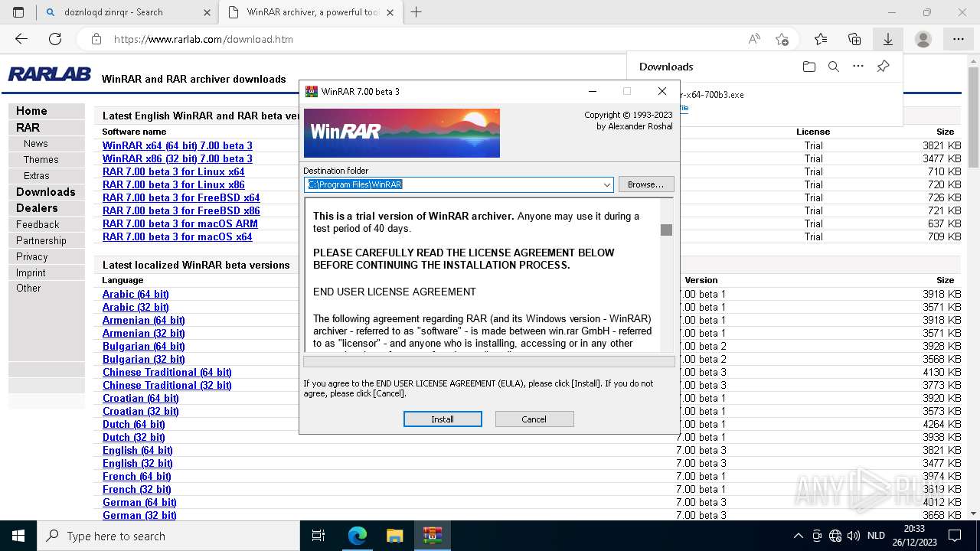Click the volume speaker tray icon
Image resolution: width=980 pixels, height=551 pixels.
853,536
